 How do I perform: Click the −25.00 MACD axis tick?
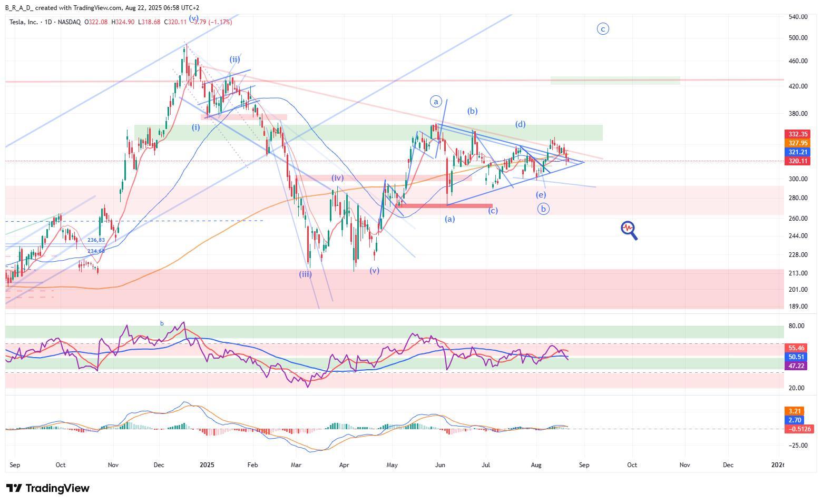tap(798, 446)
